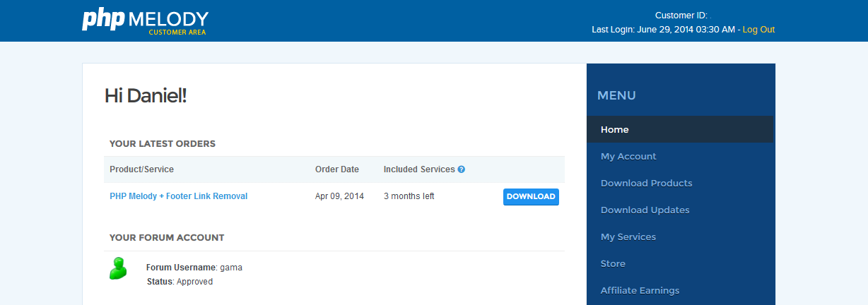Click the green forum user avatar icon
868x305 pixels.
coord(118,268)
